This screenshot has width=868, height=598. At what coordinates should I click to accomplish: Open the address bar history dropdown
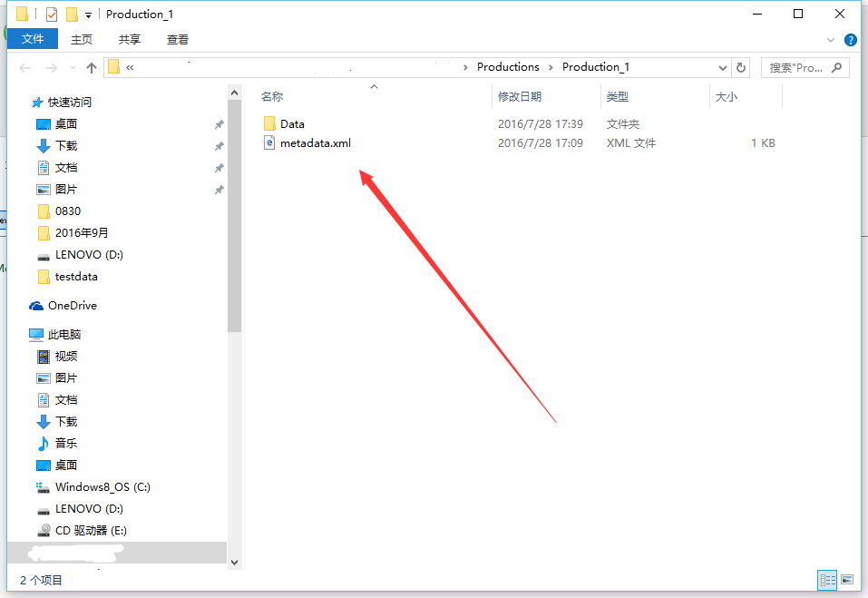click(723, 67)
